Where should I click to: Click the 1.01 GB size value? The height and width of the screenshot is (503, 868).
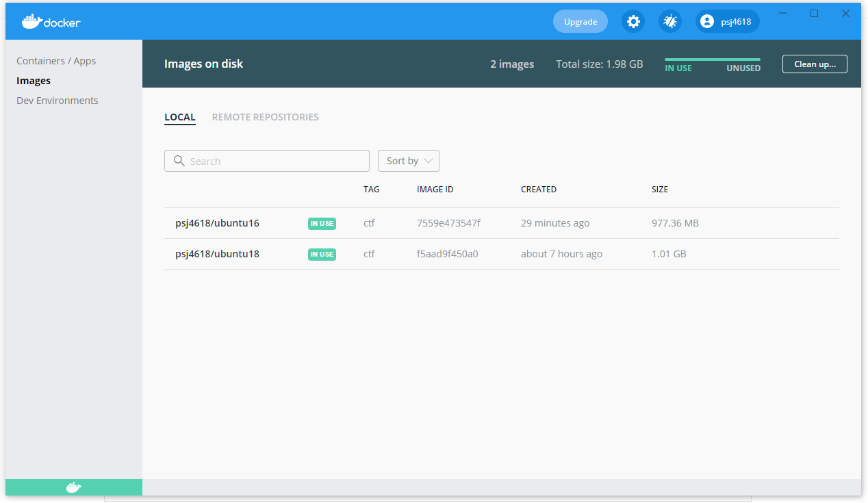(669, 254)
